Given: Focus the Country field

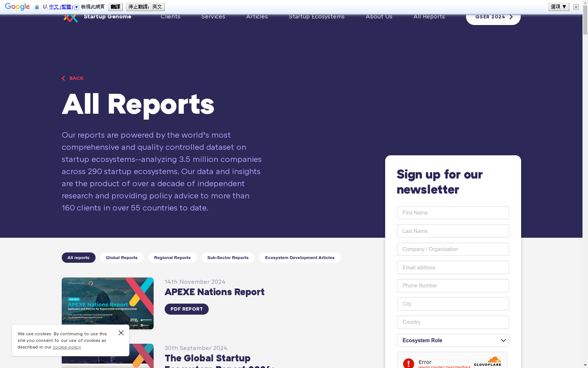Looking at the screenshot, I should pos(453,322).
